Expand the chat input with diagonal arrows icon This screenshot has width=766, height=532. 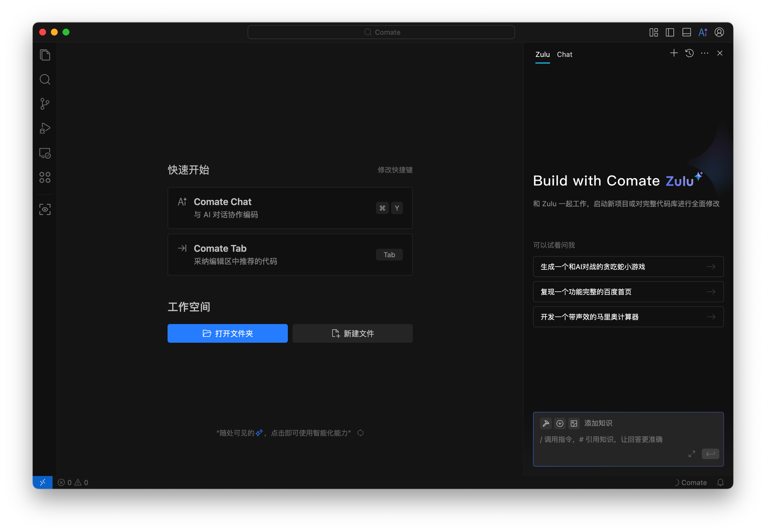click(692, 454)
